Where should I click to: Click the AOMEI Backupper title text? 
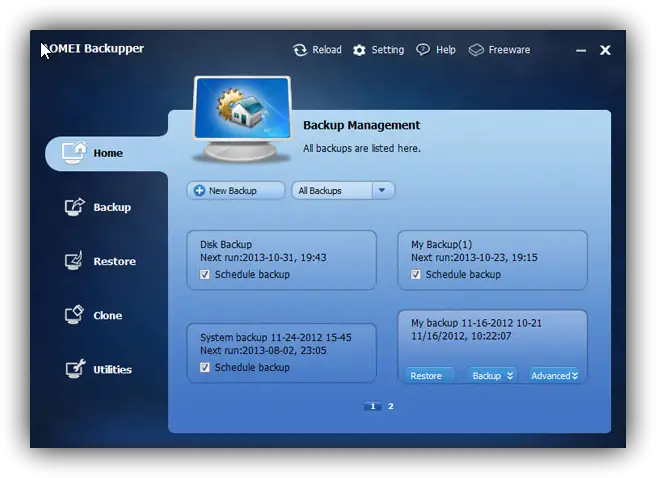point(93,49)
